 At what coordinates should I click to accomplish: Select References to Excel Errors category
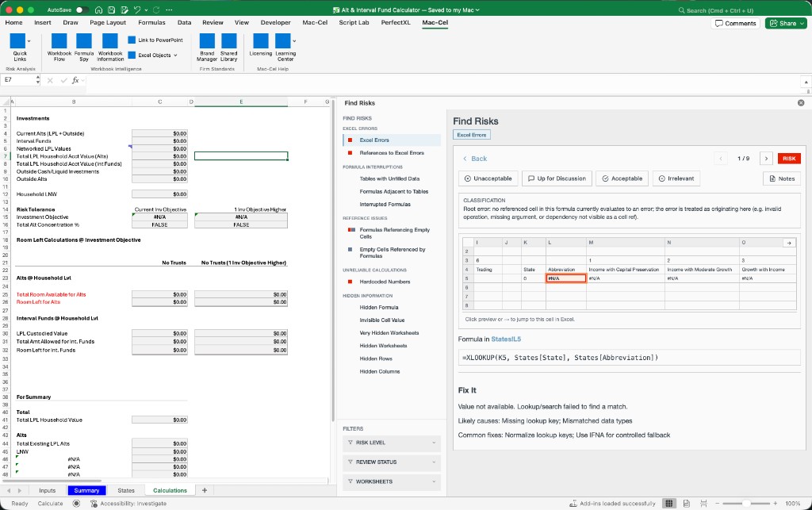(x=392, y=153)
